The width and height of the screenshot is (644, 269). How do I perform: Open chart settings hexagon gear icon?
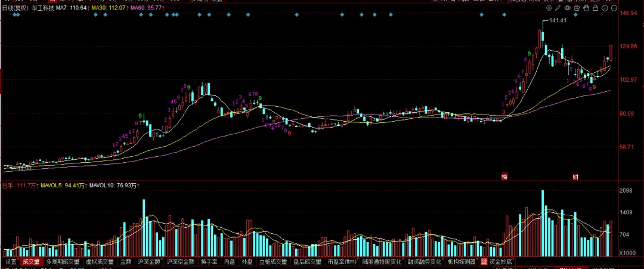pyautogui.click(x=550, y=8)
